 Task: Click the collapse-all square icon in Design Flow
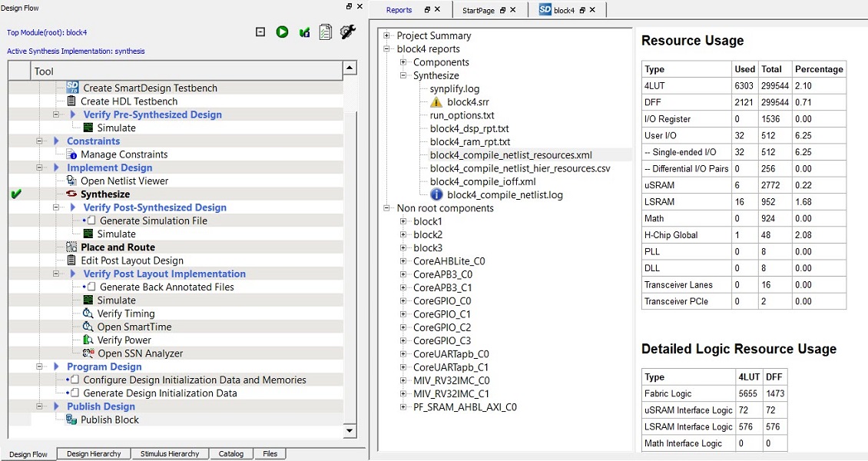click(x=260, y=32)
